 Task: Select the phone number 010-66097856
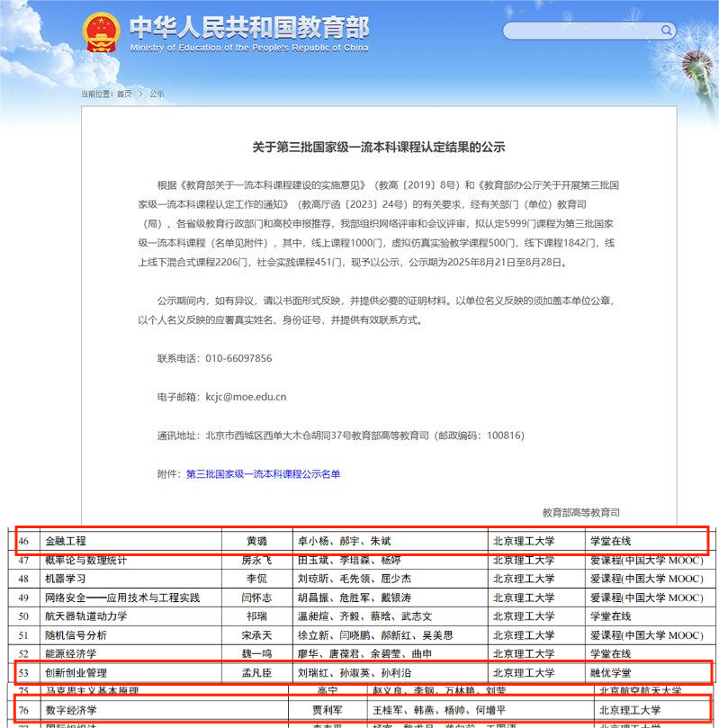[x=238, y=358]
